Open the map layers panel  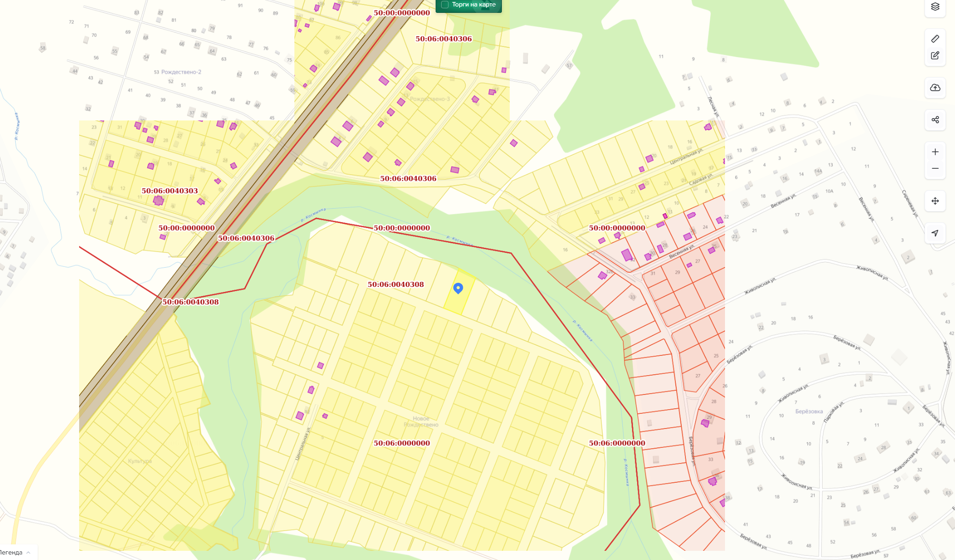coord(935,7)
